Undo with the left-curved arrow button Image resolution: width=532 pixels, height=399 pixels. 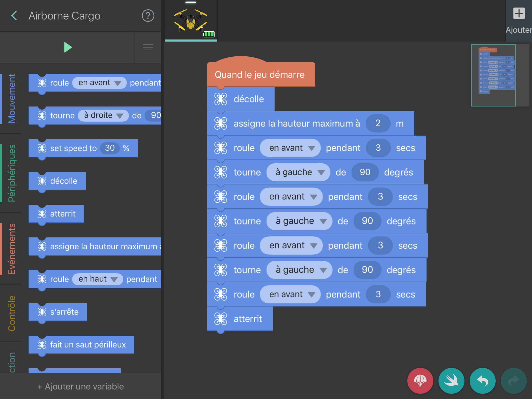point(482,381)
